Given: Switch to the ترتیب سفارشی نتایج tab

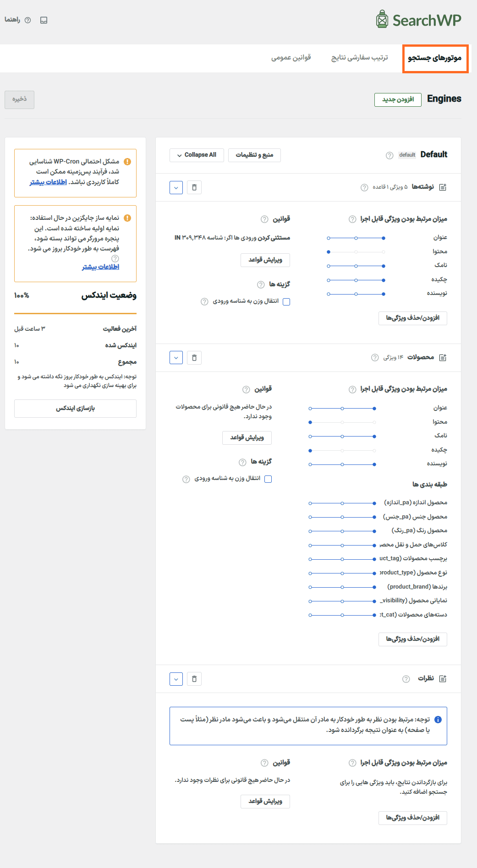Looking at the screenshot, I should click(x=360, y=58).
